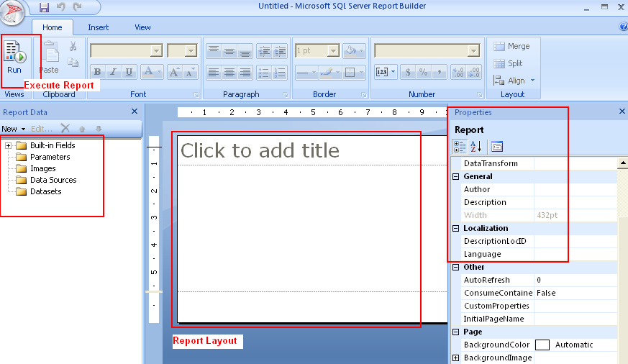Click move up arrow in Report Data

click(82, 129)
